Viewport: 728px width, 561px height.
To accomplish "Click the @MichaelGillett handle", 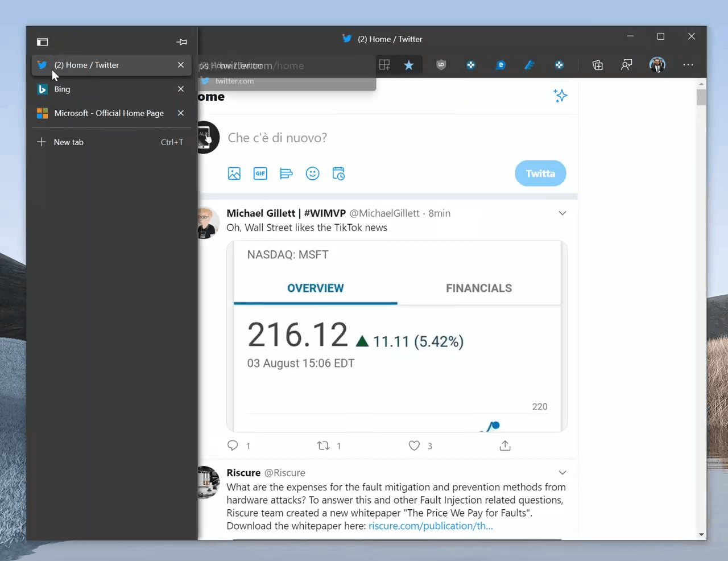I will pos(384,213).
